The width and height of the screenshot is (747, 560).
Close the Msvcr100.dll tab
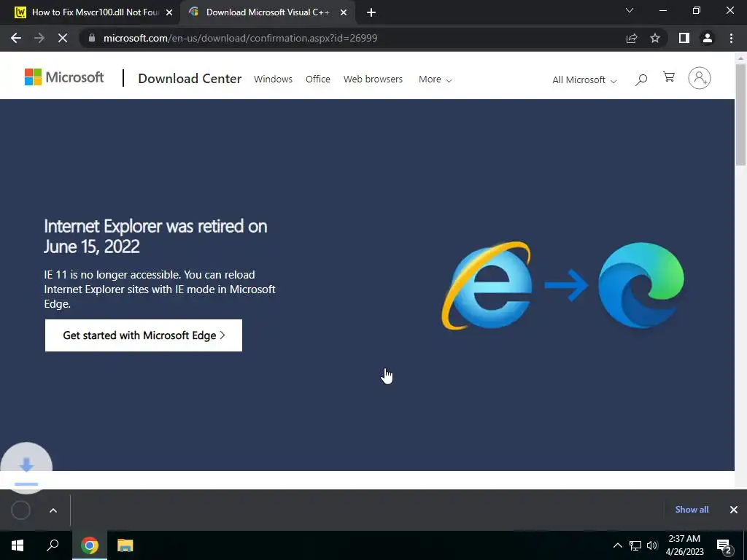coord(169,13)
